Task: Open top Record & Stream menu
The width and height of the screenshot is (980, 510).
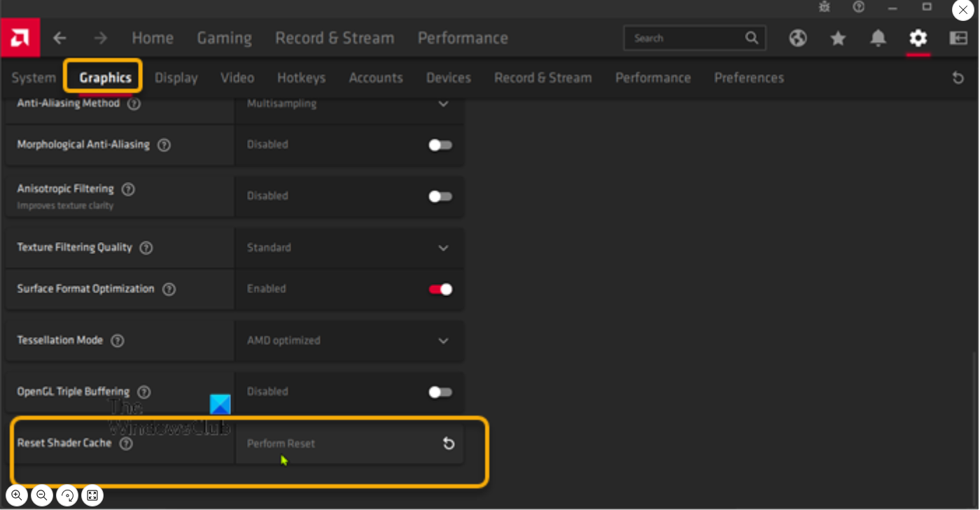Action: tap(335, 38)
